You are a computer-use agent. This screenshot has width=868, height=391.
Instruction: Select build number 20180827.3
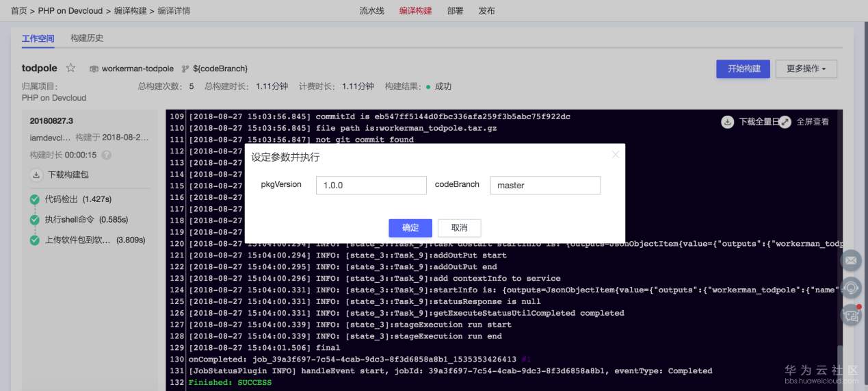coord(51,121)
